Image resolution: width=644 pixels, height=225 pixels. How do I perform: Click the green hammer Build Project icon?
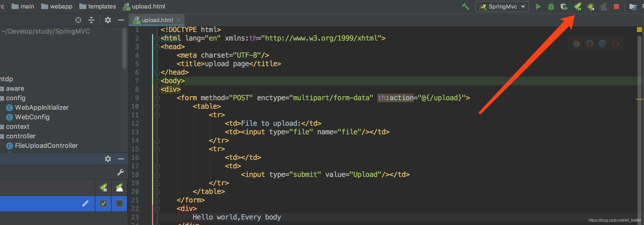click(466, 6)
